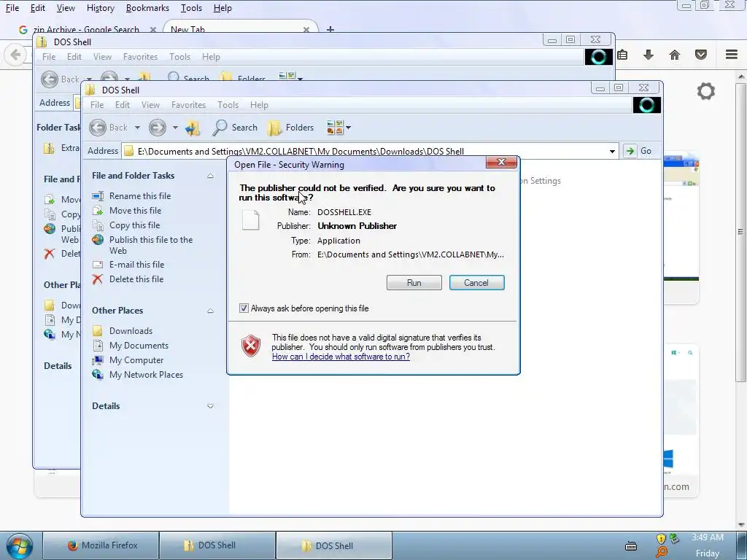Click the keyboard icon in system tray

631,545
